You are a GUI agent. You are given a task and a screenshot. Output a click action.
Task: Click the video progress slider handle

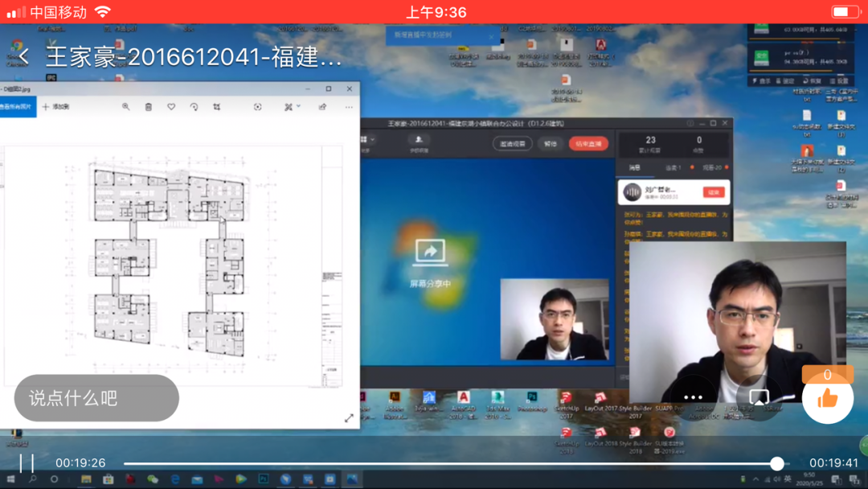(777, 463)
